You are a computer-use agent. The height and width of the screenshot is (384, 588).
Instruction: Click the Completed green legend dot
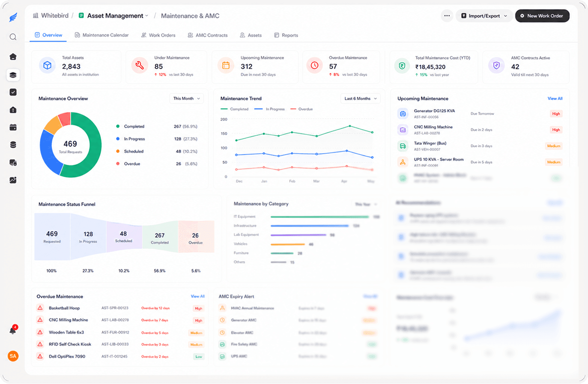(118, 126)
